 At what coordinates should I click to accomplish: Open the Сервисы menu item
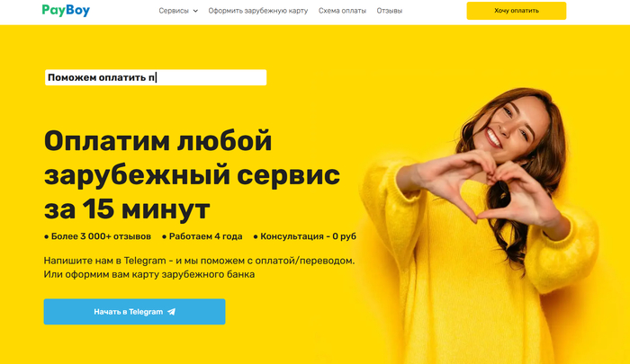pos(174,11)
